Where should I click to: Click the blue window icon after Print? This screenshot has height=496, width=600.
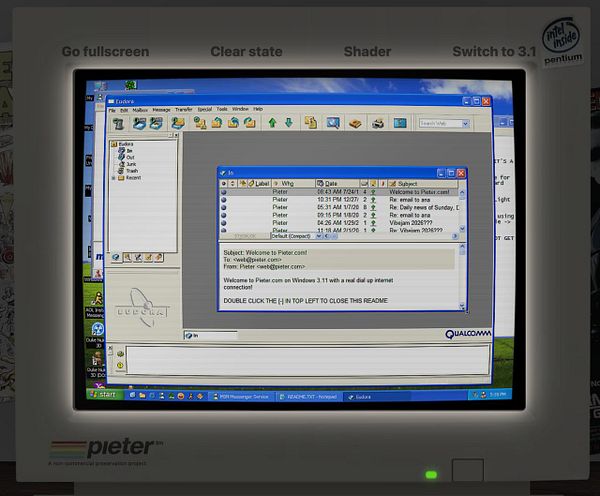400,123
